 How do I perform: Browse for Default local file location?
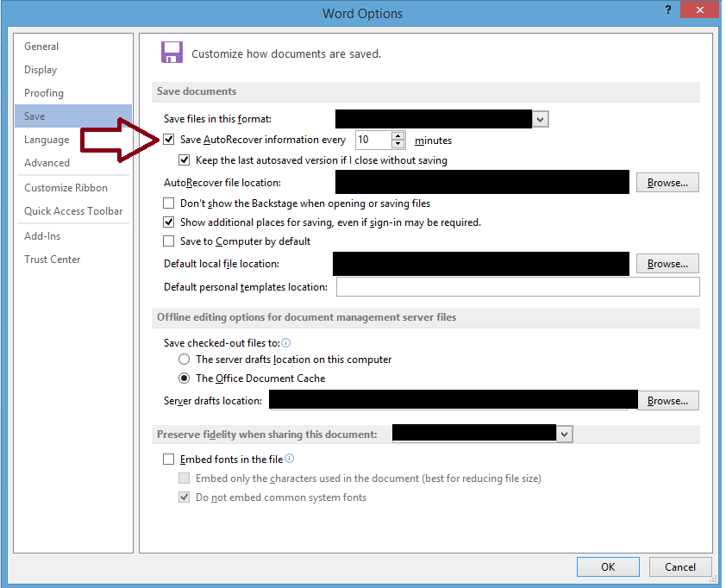point(667,264)
